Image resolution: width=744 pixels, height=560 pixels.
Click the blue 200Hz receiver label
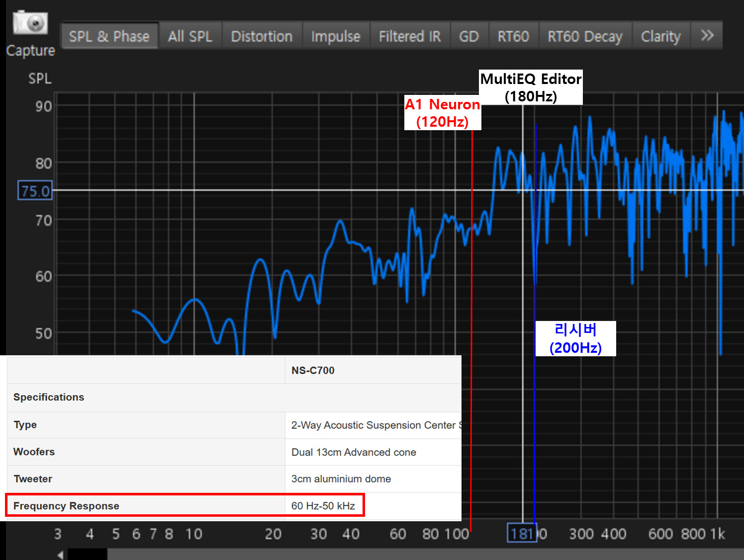[575, 338]
